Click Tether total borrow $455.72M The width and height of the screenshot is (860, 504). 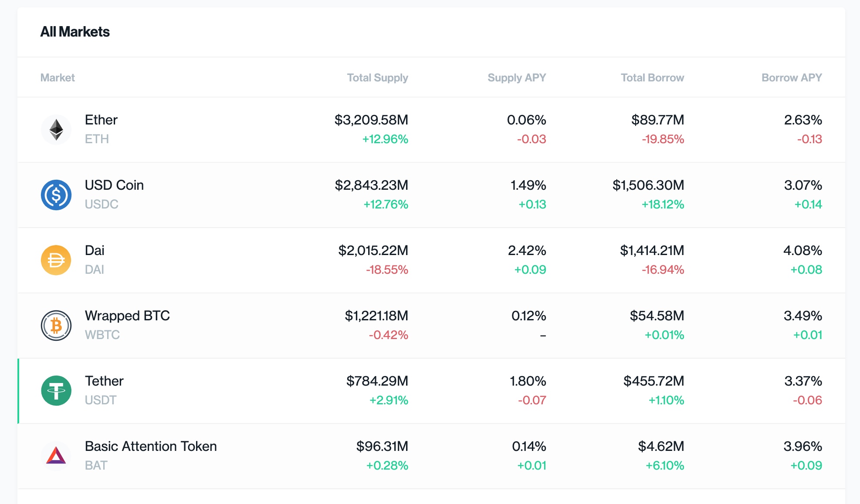tap(653, 381)
